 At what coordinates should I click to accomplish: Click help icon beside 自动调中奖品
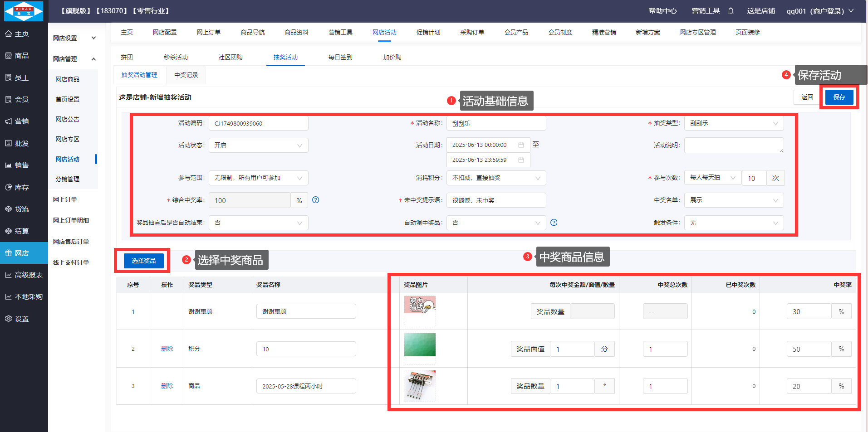pyautogui.click(x=554, y=223)
